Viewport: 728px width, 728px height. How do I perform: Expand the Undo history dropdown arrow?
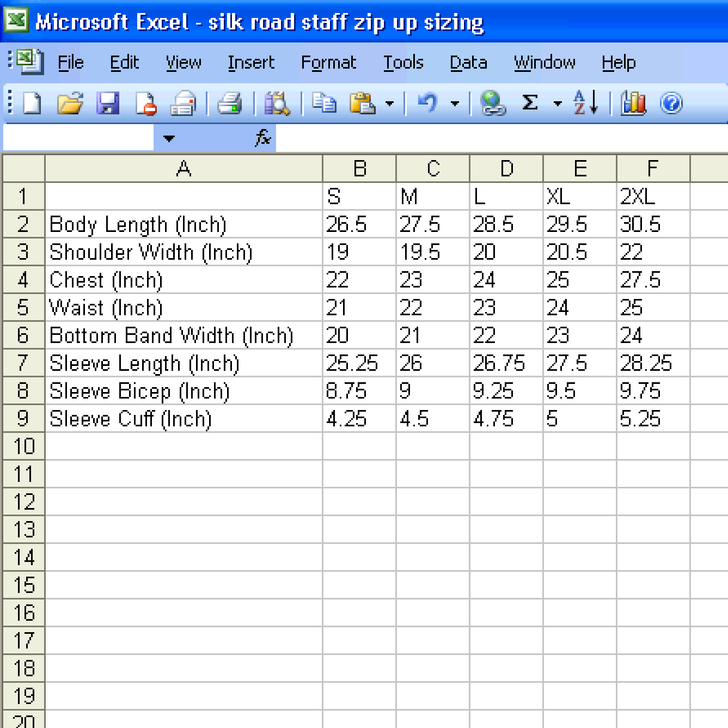[x=455, y=103]
